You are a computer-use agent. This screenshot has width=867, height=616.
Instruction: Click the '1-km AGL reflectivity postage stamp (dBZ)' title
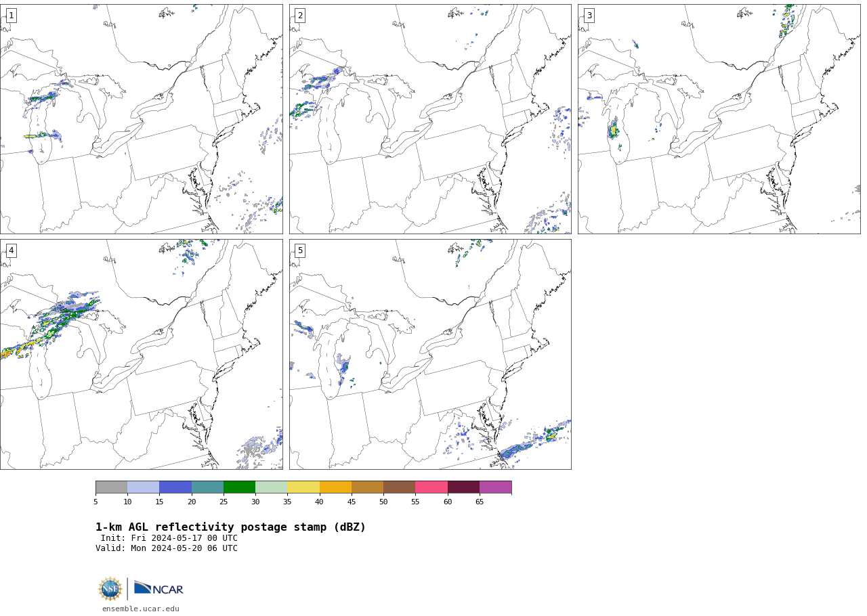pyautogui.click(x=230, y=527)
